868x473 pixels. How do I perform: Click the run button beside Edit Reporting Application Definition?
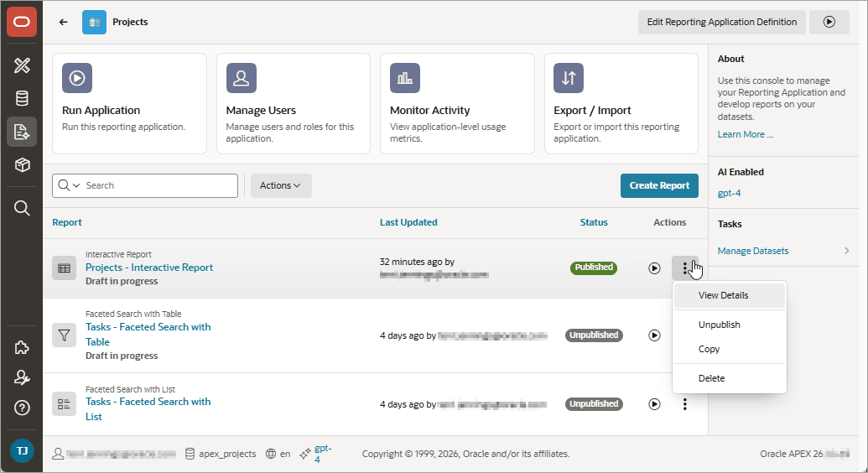829,22
